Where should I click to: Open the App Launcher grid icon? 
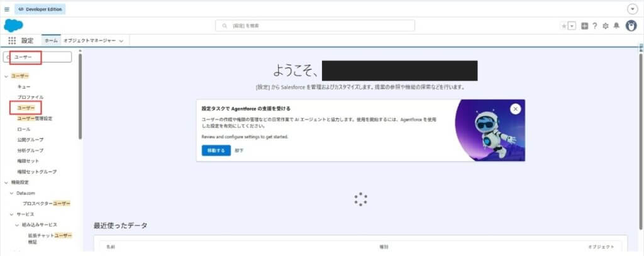click(x=12, y=41)
